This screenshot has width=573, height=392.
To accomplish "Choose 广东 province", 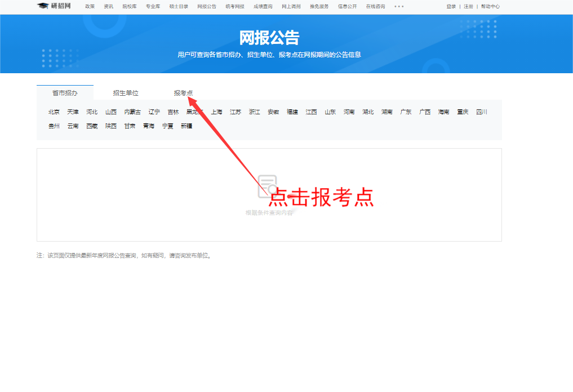I will click(406, 112).
